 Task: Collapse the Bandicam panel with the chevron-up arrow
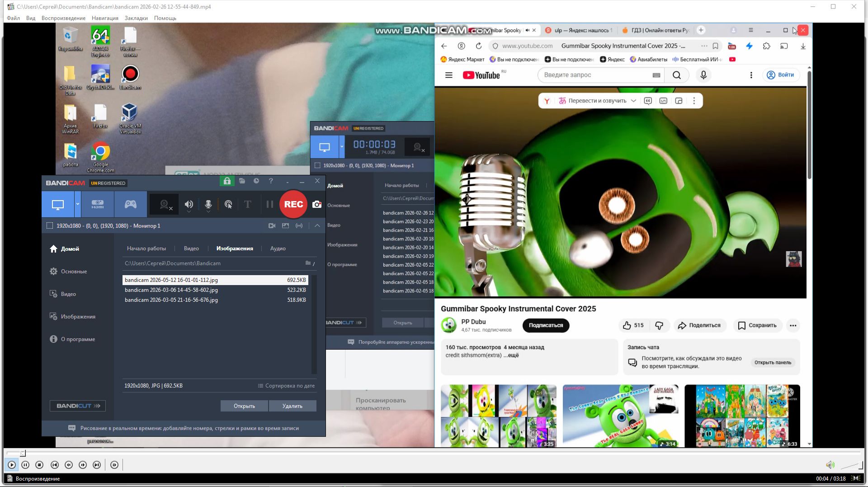(x=317, y=226)
